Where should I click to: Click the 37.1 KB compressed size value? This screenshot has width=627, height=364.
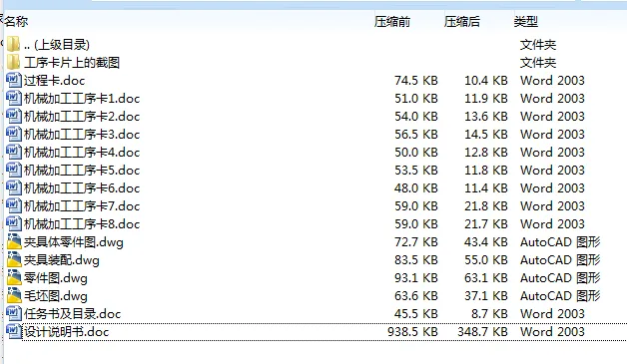click(x=486, y=295)
